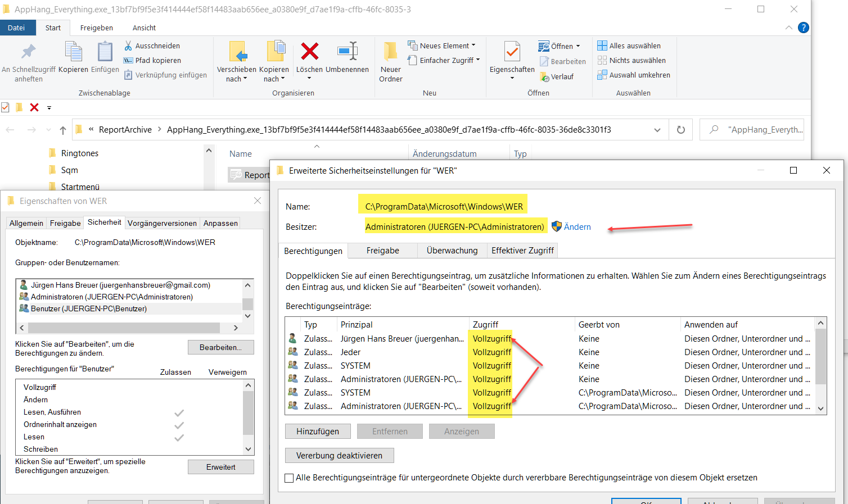
Task: Open the Explorer help question mark icon
Action: [804, 28]
